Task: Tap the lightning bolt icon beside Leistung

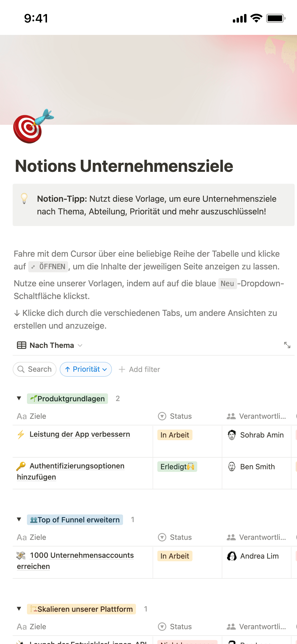Action: pyautogui.click(x=21, y=435)
